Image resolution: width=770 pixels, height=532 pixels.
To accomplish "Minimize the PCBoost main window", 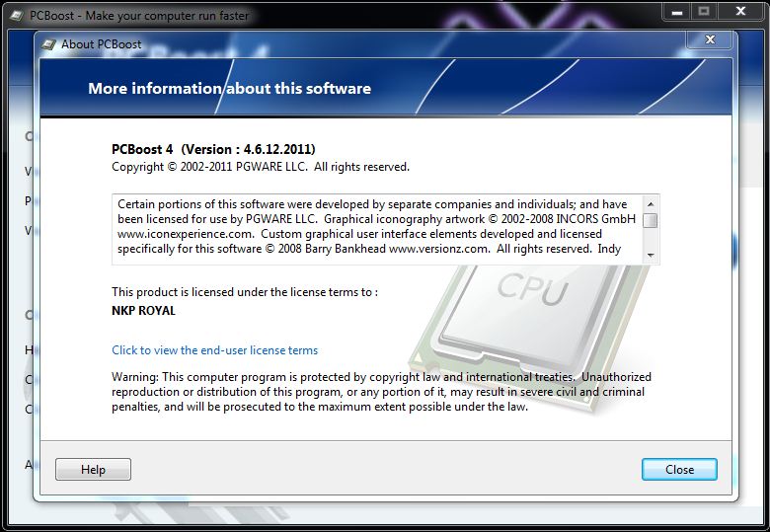I will pos(676,12).
